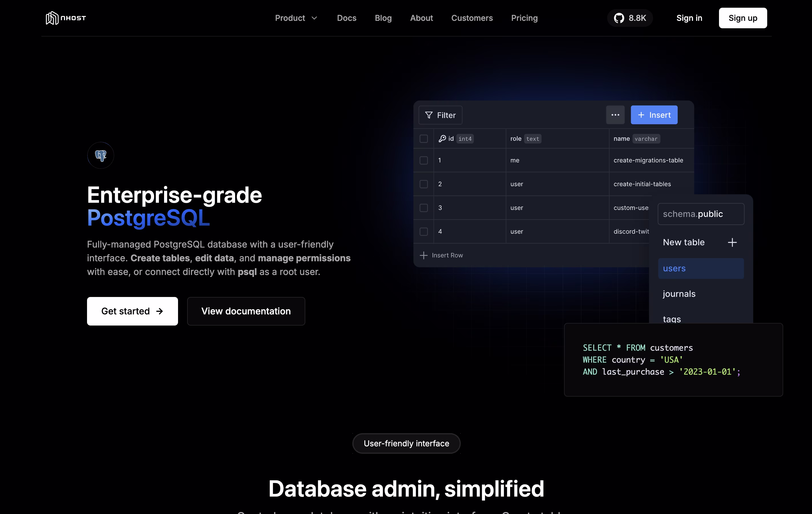The height and width of the screenshot is (514, 812).
Task: Click the Get started button
Action: click(x=132, y=311)
